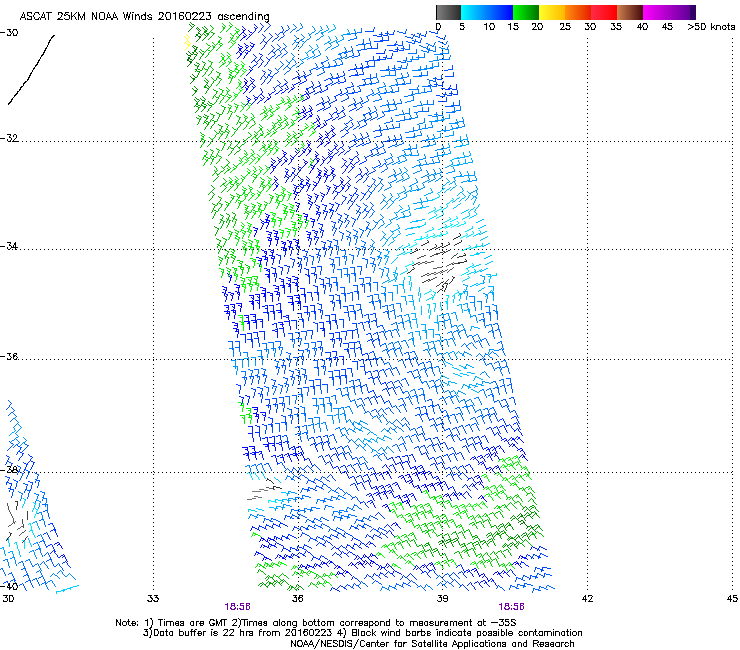Image resolution: width=740 pixels, height=650 pixels.
Task: Click the purple time stamp near longitude 42
Action: [x=512, y=607]
